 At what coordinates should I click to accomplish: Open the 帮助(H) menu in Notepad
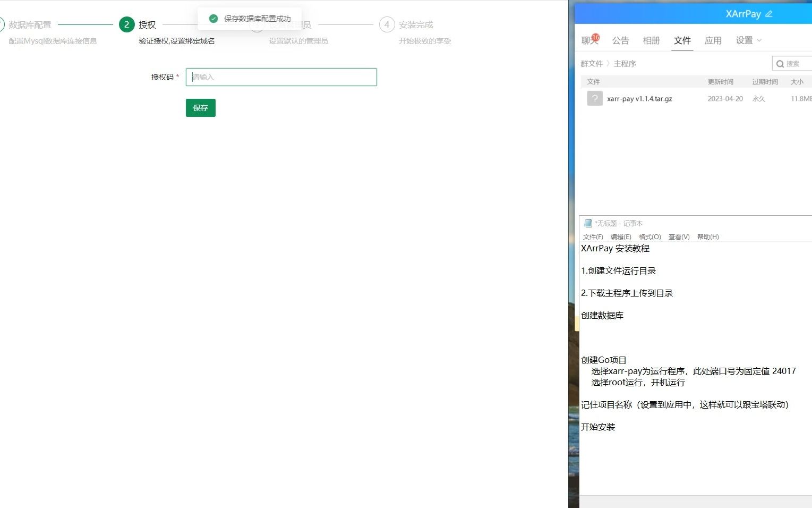(707, 236)
